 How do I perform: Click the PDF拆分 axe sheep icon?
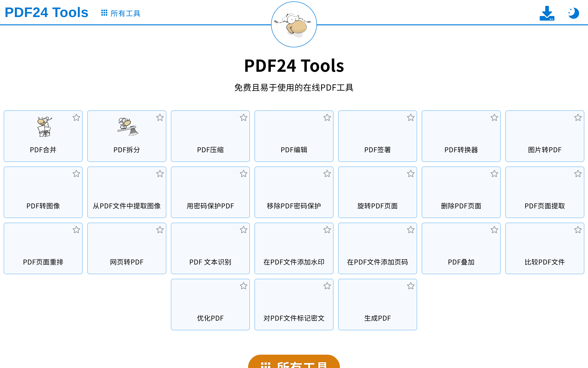pos(128,127)
